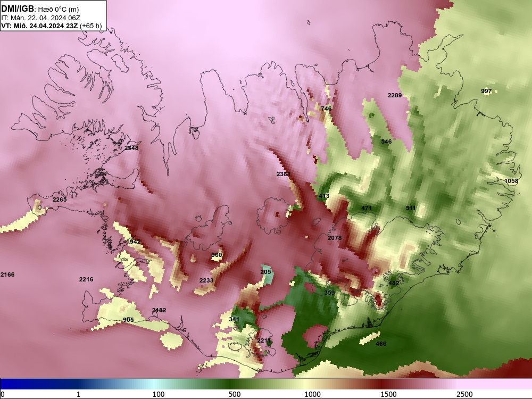Screen dimensions: 532x399
Task: Click the map value 746
Action: pos(326,109)
